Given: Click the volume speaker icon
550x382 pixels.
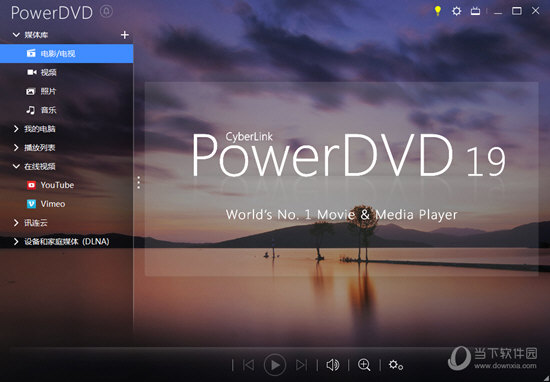Looking at the screenshot, I should click(333, 365).
